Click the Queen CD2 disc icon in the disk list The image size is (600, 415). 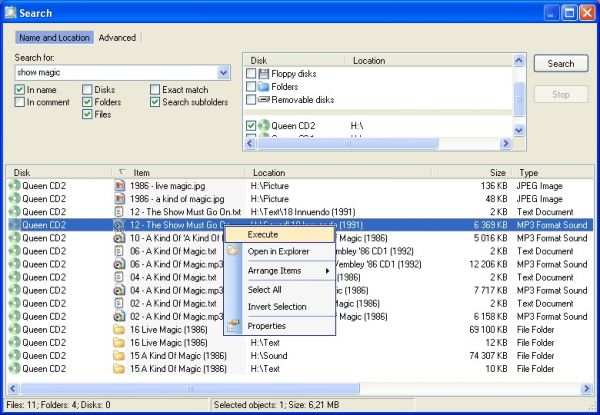click(264, 125)
